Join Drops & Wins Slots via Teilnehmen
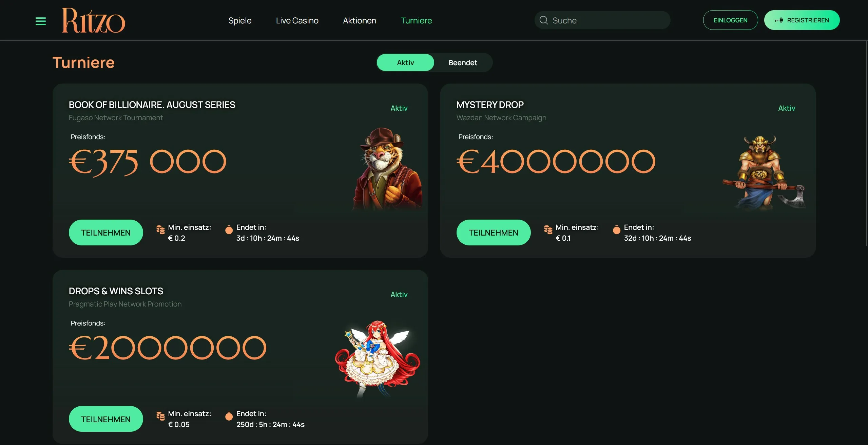The height and width of the screenshot is (445, 868). pyautogui.click(x=106, y=419)
